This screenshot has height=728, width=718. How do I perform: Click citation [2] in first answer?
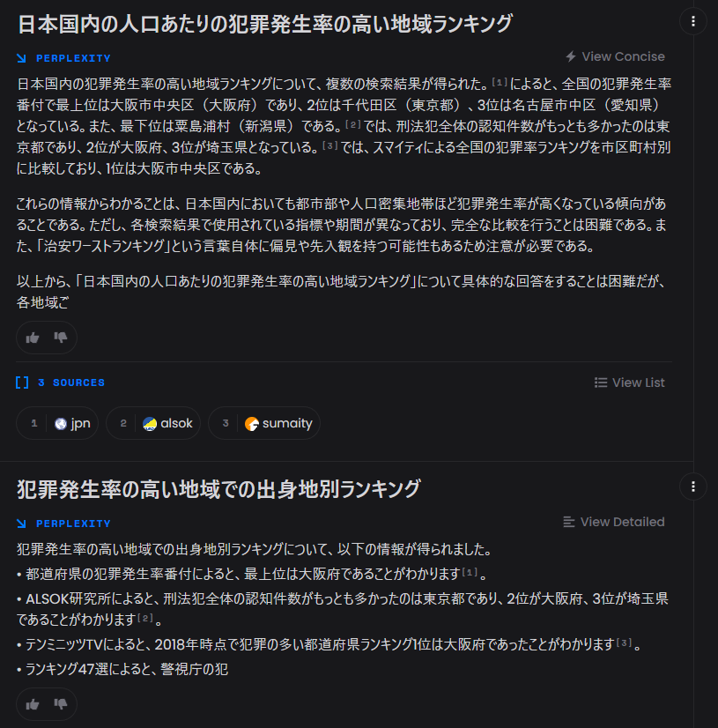pos(353,124)
